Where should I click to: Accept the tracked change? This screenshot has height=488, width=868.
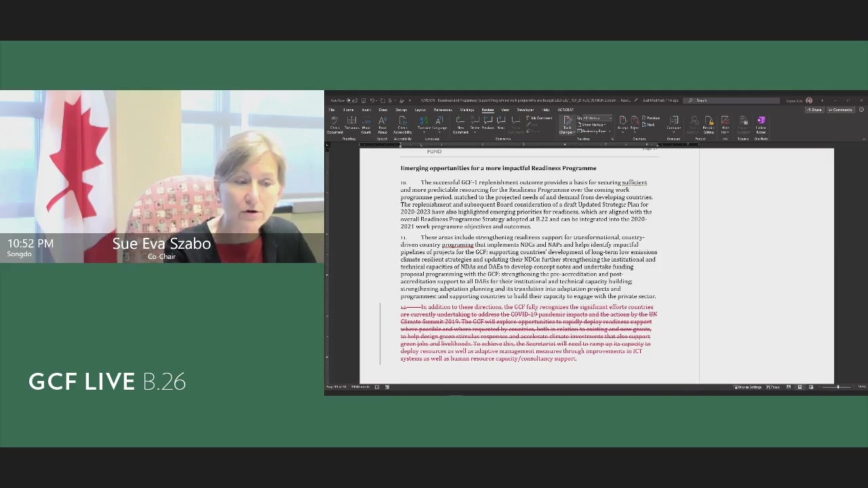coord(623,124)
